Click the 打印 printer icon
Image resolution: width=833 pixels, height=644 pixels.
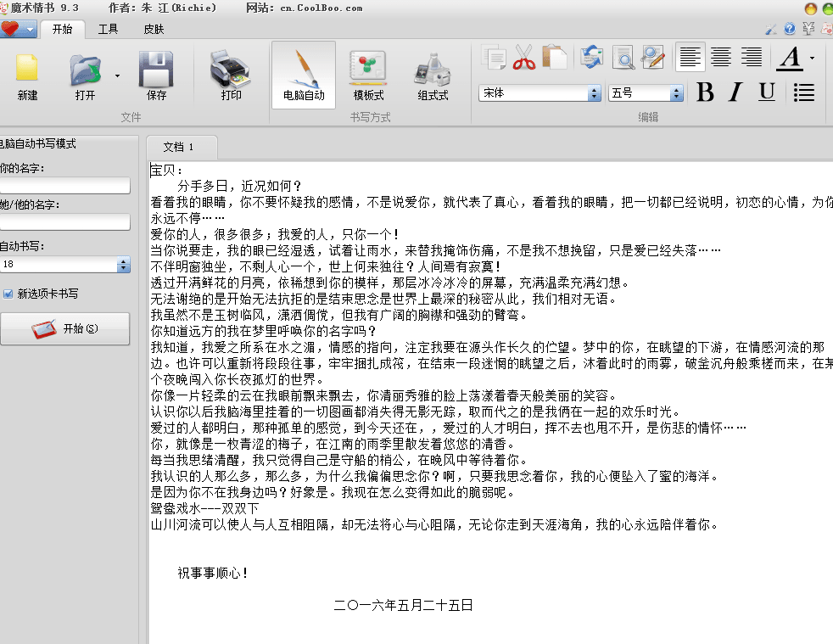231,70
